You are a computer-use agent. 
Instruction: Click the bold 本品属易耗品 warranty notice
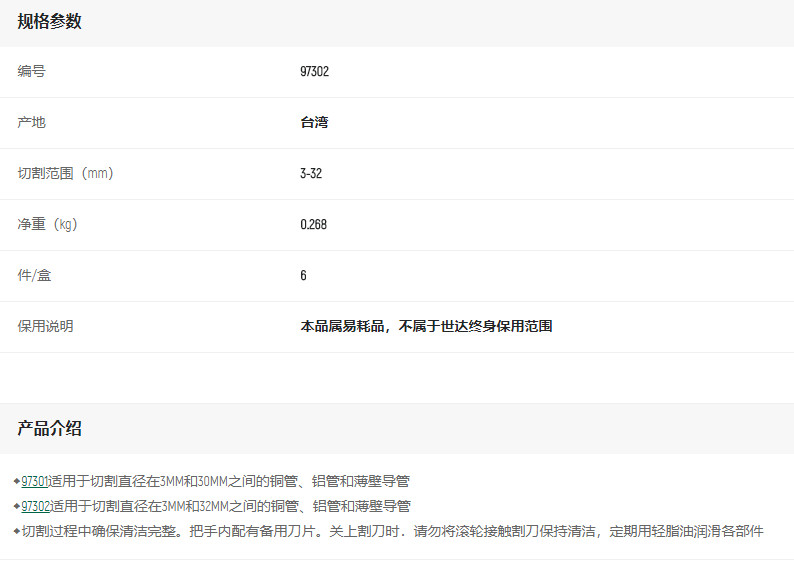click(x=426, y=327)
